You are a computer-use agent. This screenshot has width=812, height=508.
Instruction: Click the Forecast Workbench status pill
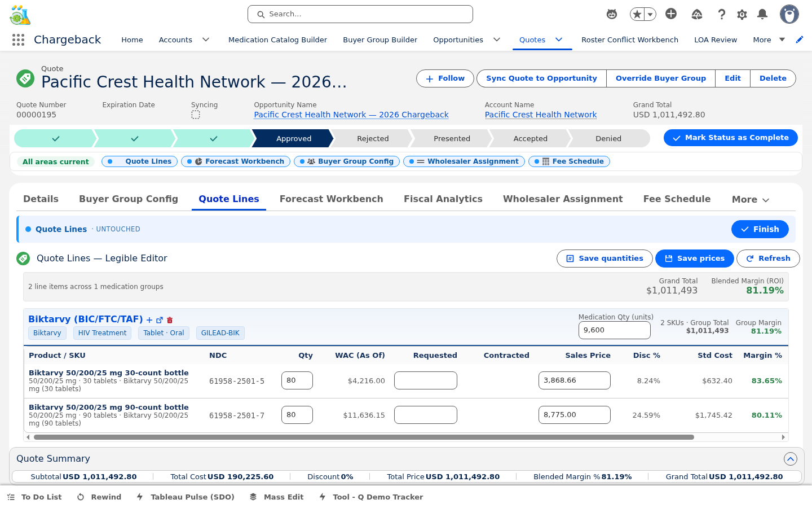point(236,161)
